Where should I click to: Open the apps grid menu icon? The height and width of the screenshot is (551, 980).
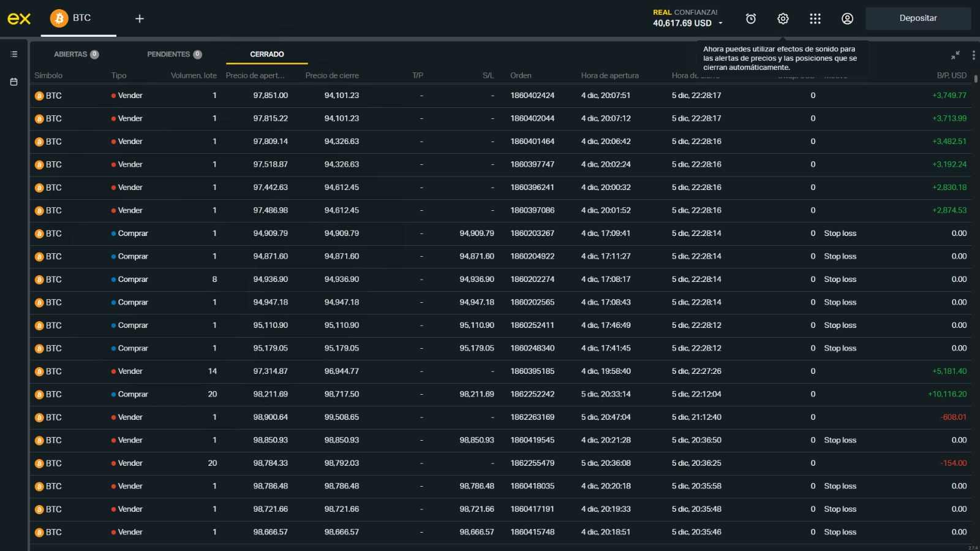[x=815, y=19]
